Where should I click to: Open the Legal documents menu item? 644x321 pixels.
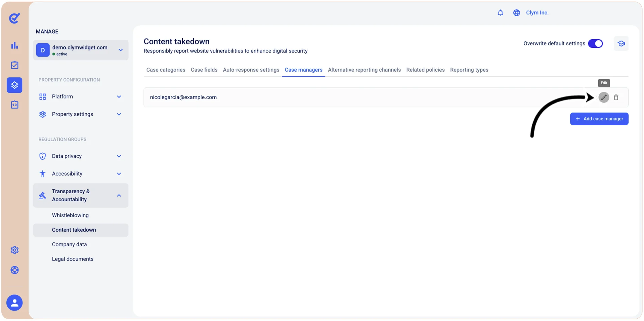[x=81, y=259]
